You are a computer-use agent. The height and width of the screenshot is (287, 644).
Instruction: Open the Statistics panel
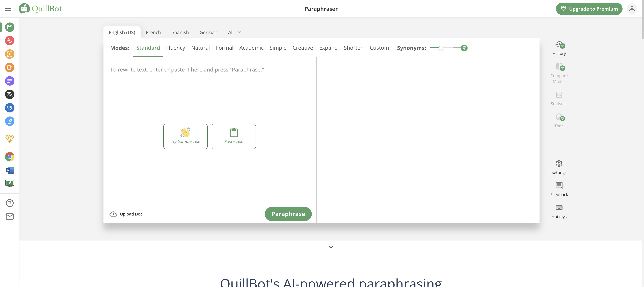pos(559,99)
